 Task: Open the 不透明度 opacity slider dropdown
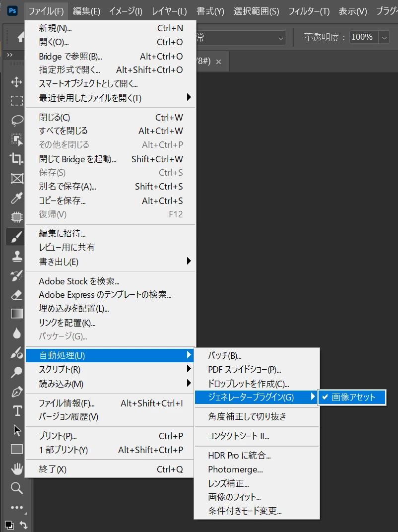pyautogui.click(x=384, y=37)
